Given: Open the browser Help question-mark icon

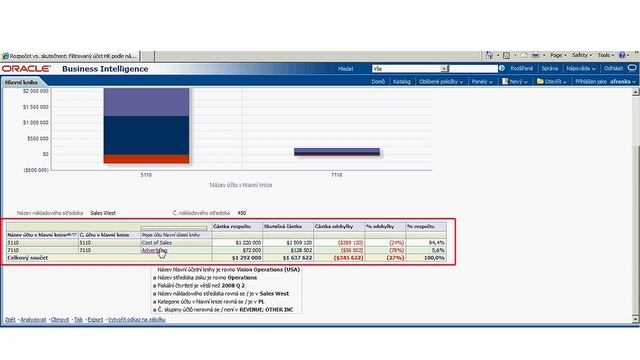Looking at the screenshot, I should pyautogui.click(x=622, y=55).
